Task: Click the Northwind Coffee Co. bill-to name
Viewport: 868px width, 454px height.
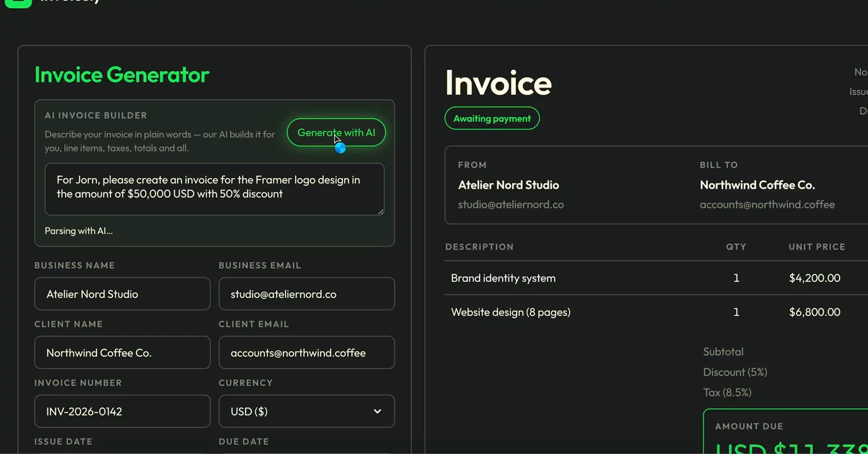Action: coord(757,185)
